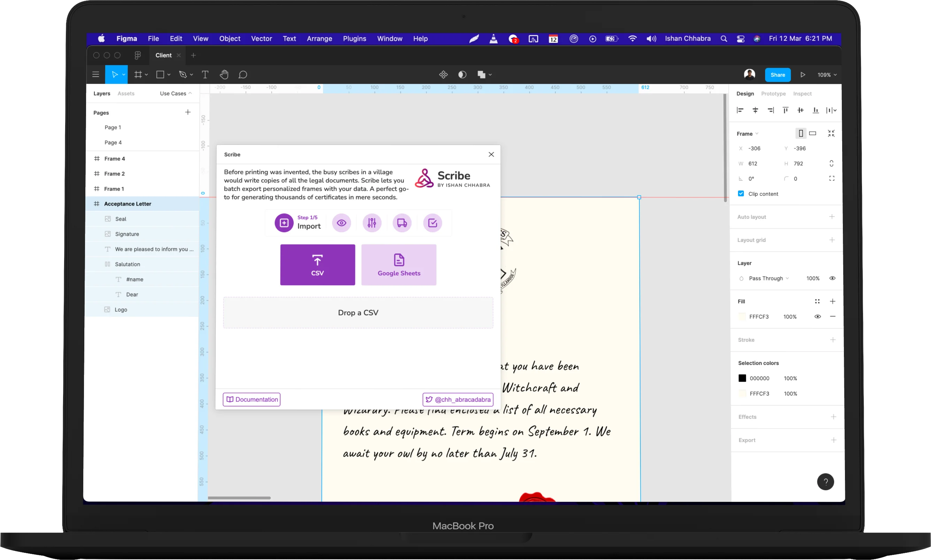Click the Drop a CSV zone
This screenshot has width=931, height=560.
[x=358, y=313]
